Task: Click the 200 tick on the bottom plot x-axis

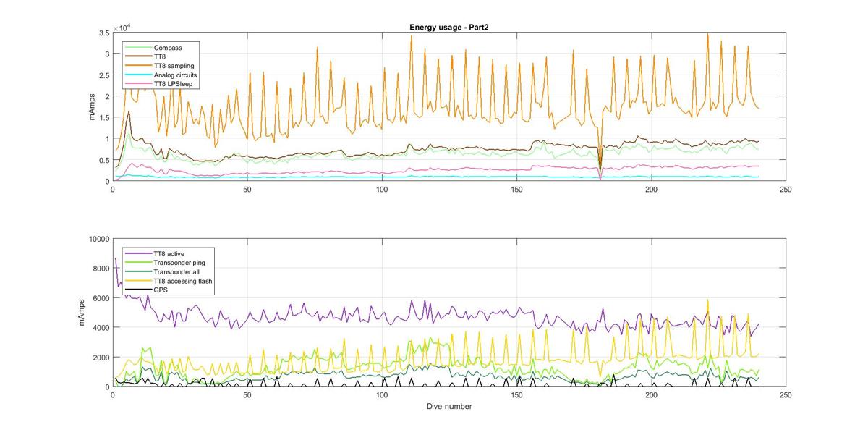Action: click(x=651, y=395)
